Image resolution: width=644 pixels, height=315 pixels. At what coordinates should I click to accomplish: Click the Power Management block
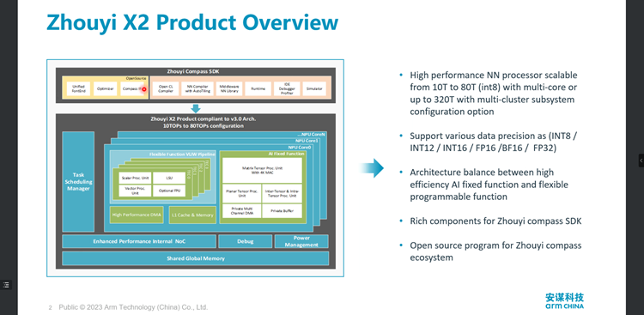301,241
